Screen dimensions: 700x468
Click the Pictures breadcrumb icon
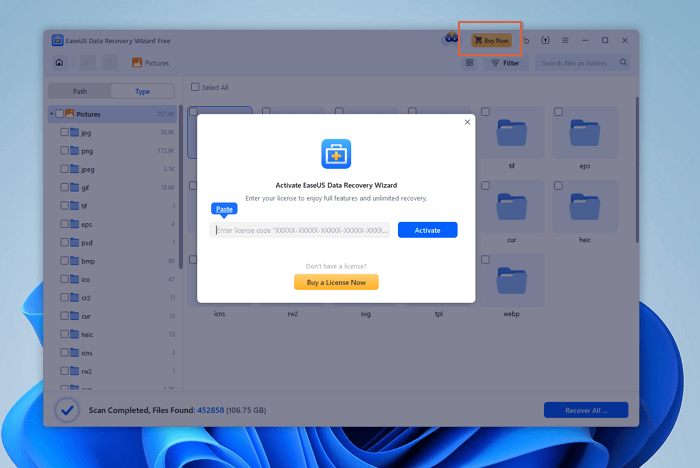coord(137,63)
